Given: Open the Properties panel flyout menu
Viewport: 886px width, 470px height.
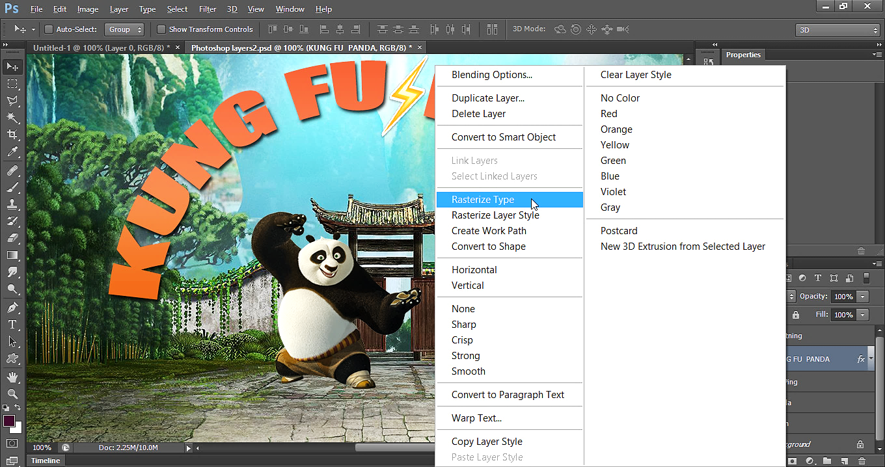Looking at the screenshot, I should click(876, 55).
